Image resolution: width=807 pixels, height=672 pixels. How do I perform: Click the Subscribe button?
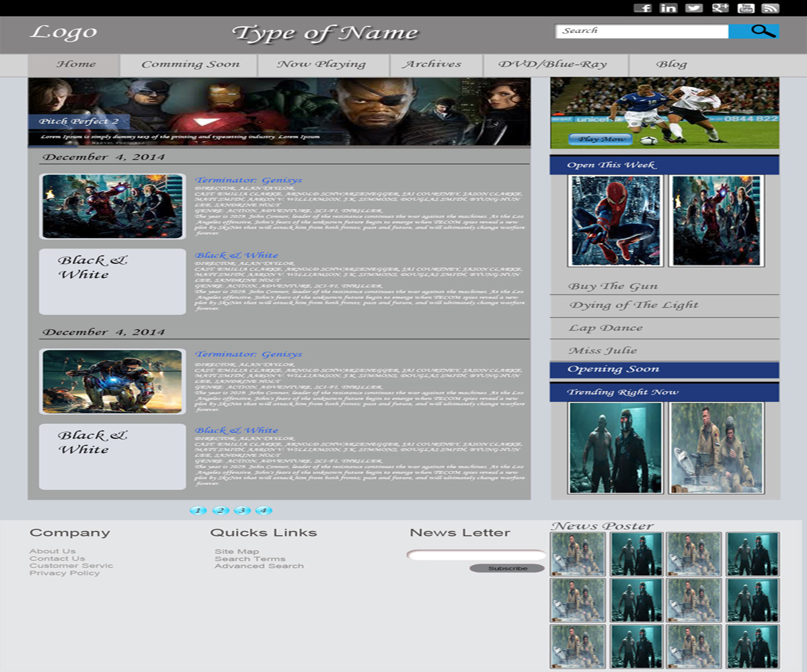pyautogui.click(x=507, y=569)
